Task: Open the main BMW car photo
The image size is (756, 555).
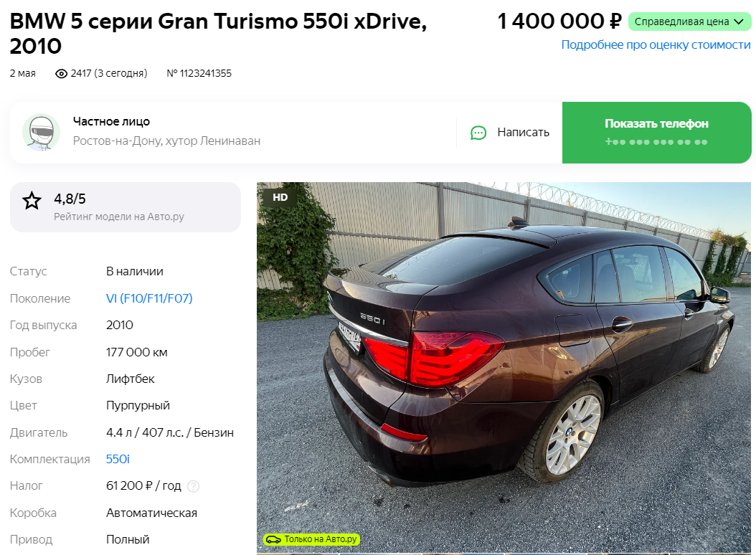Action: pyautogui.click(x=504, y=367)
